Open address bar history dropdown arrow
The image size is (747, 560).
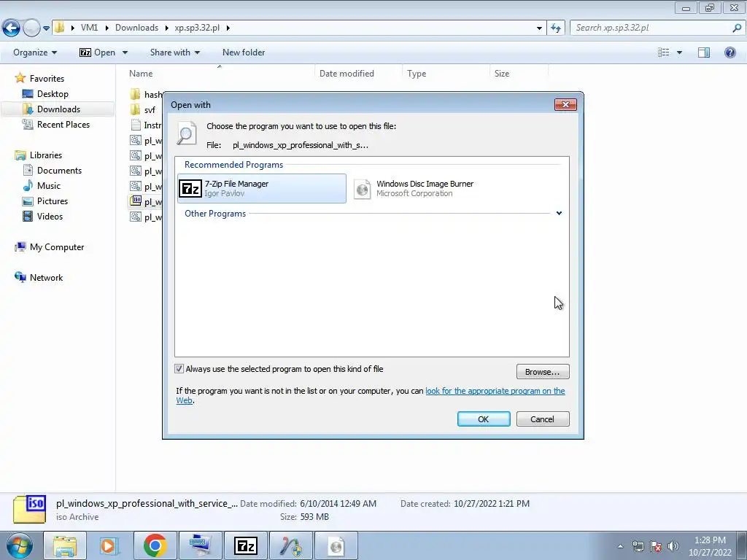click(x=539, y=28)
